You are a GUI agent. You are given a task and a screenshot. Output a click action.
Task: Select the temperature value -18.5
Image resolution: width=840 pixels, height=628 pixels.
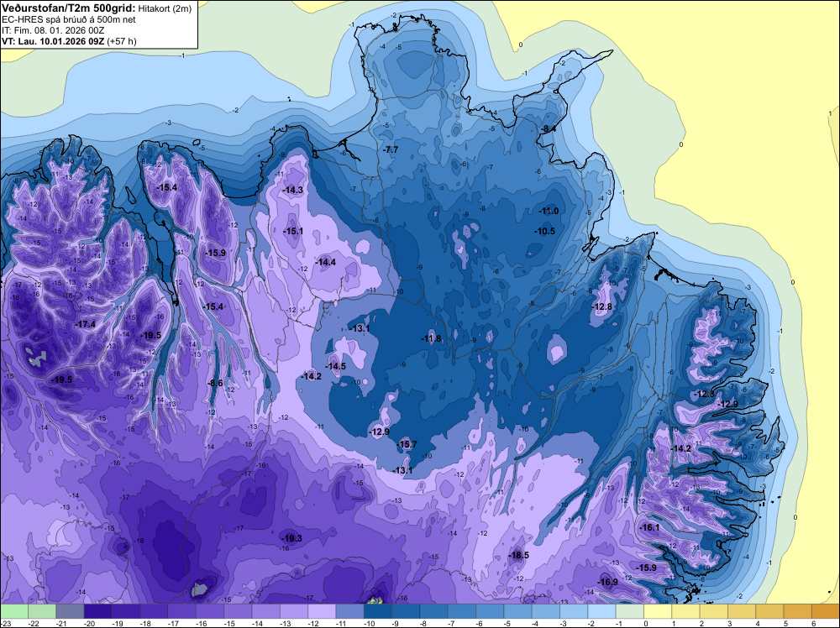(518, 555)
